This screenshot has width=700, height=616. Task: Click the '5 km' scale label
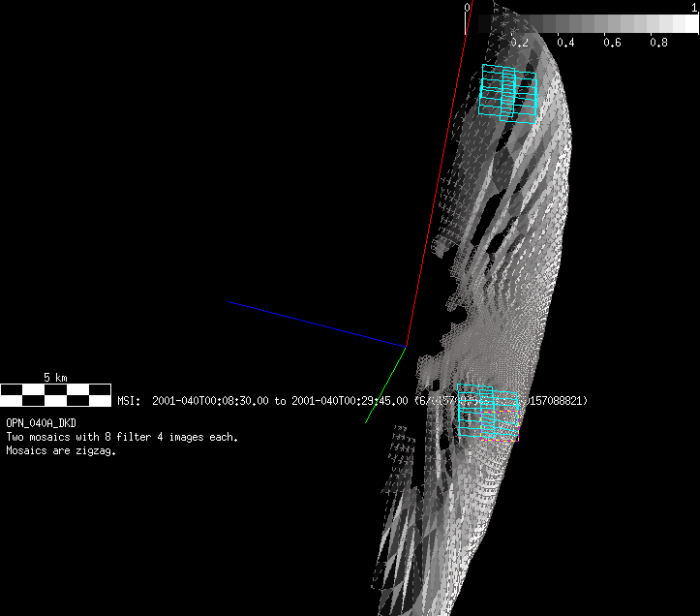coord(55,377)
